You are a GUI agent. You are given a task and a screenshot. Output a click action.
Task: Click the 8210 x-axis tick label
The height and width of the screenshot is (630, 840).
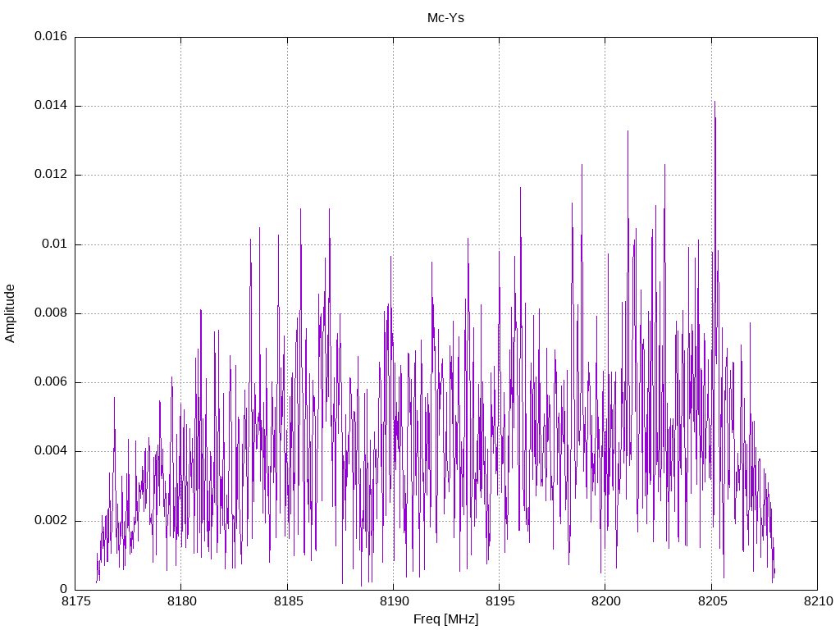point(819,601)
